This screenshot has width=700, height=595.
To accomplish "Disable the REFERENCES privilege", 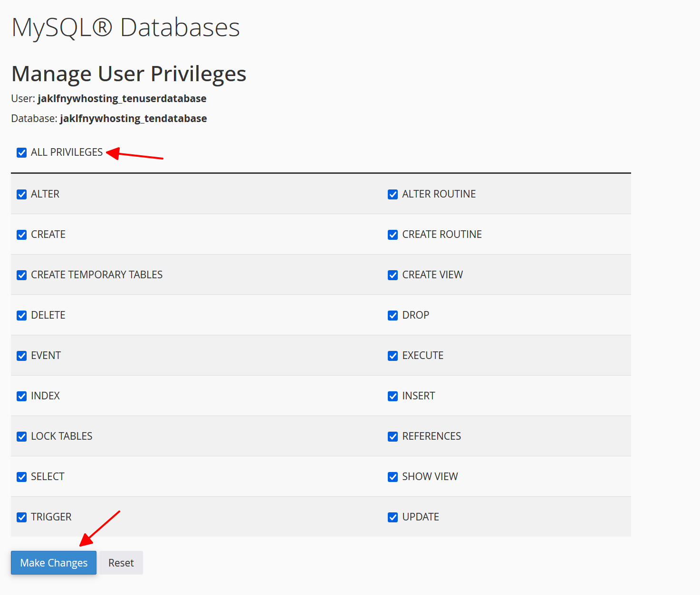I will click(393, 436).
